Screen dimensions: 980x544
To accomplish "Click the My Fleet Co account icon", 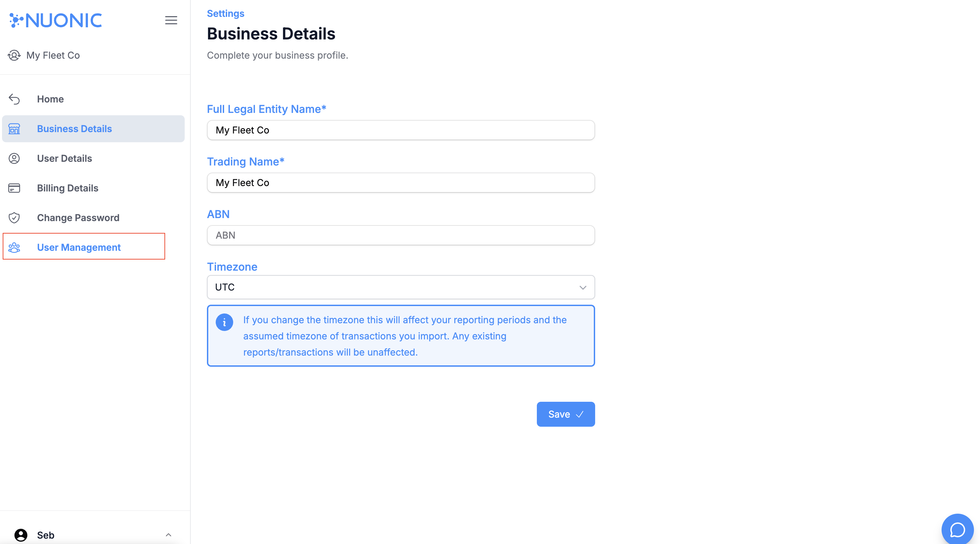I will 14,55.
